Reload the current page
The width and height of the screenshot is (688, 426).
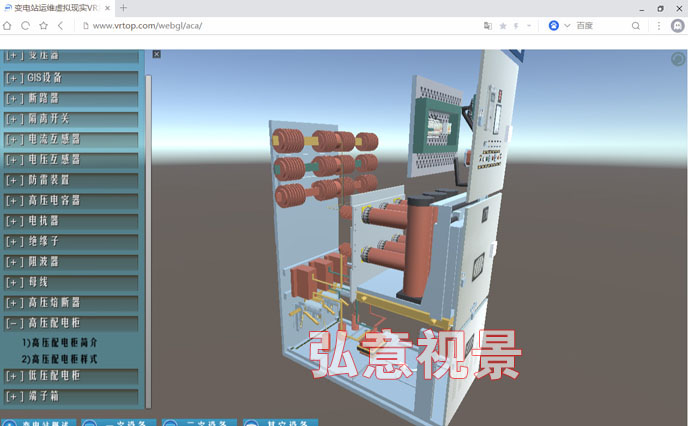click(x=25, y=26)
